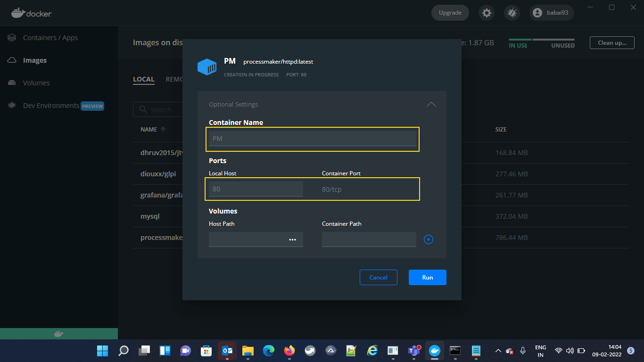
Task: Open Outlook from the taskbar
Action: [x=227, y=351]
